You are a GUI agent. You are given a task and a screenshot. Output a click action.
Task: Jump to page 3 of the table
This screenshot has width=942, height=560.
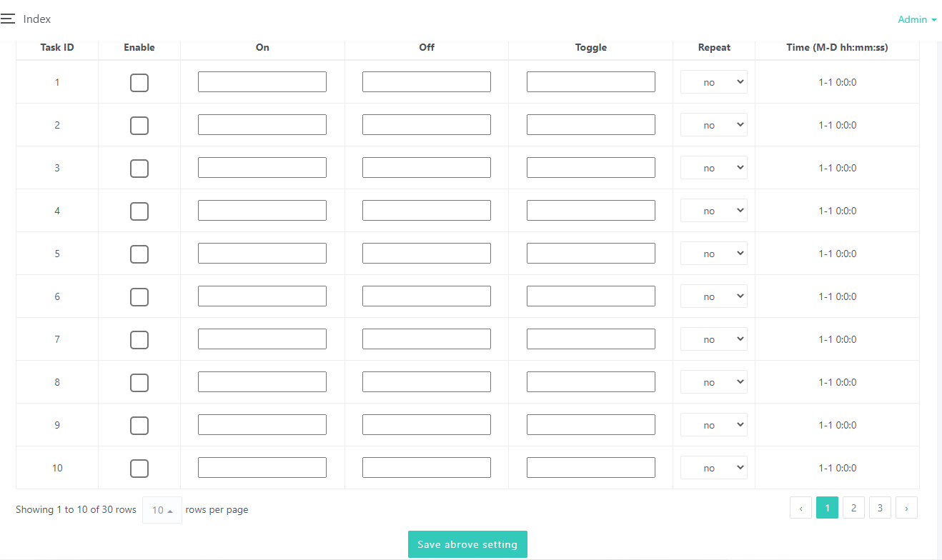coord(880,508)
